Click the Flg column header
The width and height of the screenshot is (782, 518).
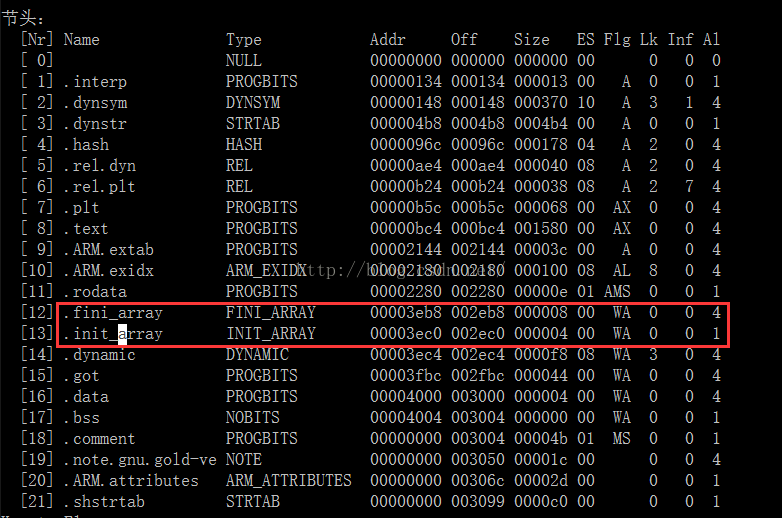pos(617,39)
